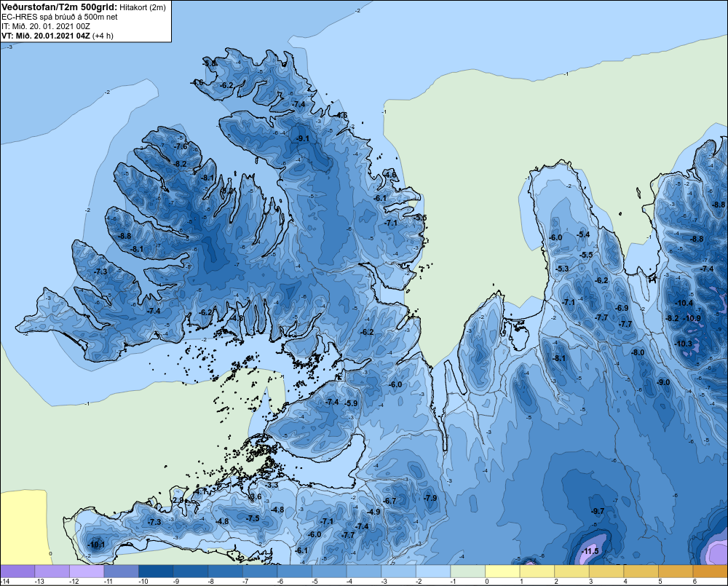The height and width of the screenshot is (586, 728).
Task: Click the legend swatch between -4 and -3
Action: click(x=364, y=571)
